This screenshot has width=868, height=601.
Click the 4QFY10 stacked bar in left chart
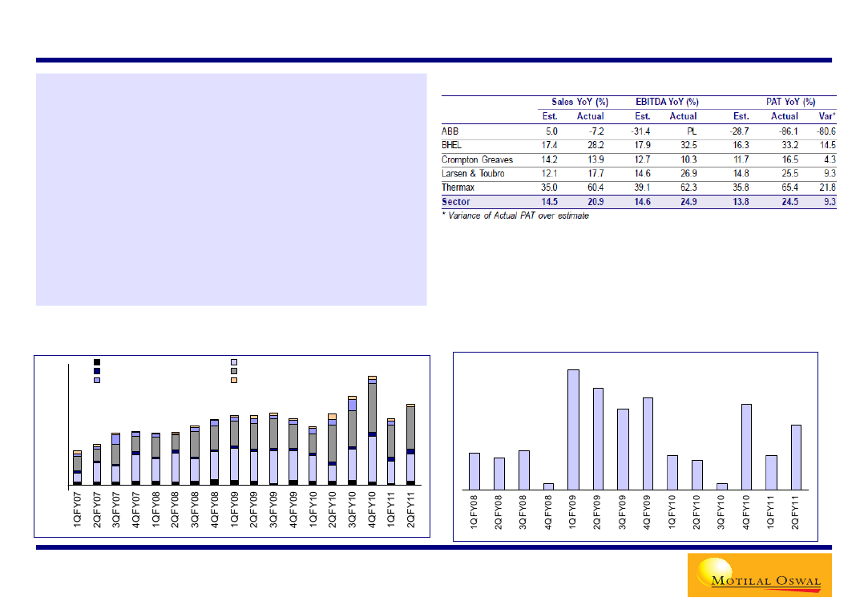coord(372,430)
